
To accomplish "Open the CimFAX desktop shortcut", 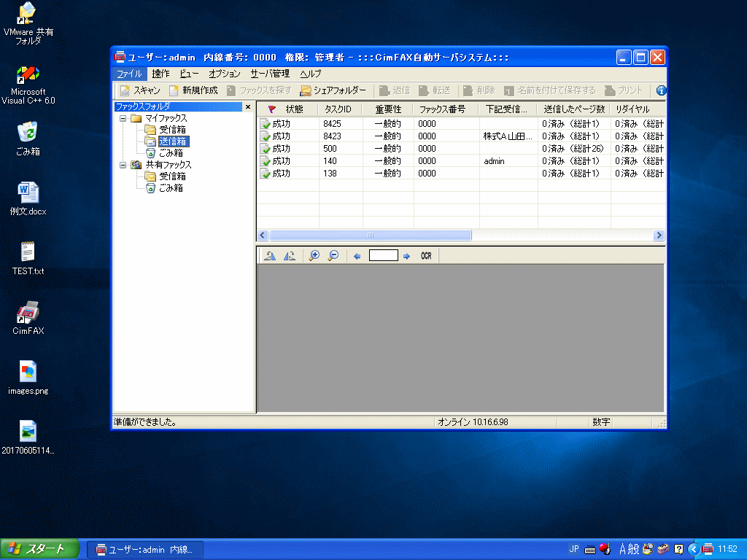I will coord(28,318).
